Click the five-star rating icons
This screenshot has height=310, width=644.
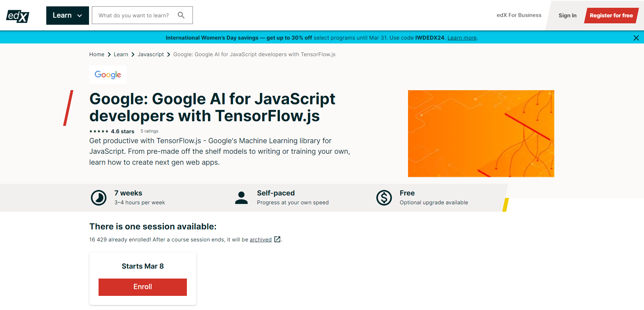click(x=99, y=131)
